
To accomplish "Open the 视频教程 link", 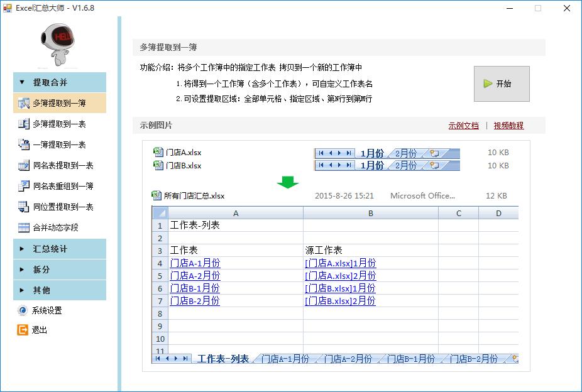I will (x=508, y=126).
